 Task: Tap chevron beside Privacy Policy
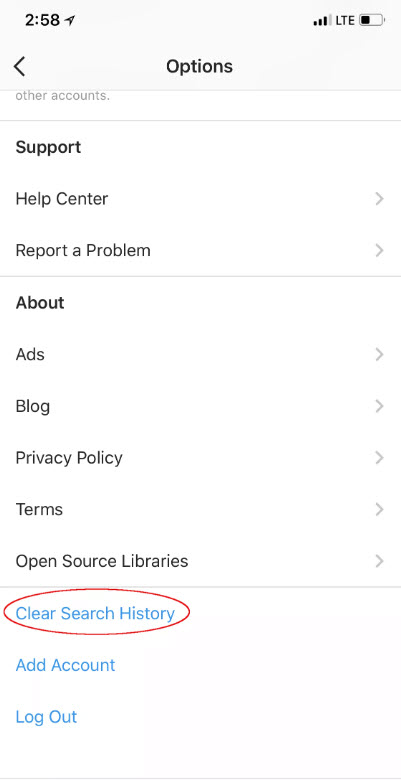pos(380,458)
